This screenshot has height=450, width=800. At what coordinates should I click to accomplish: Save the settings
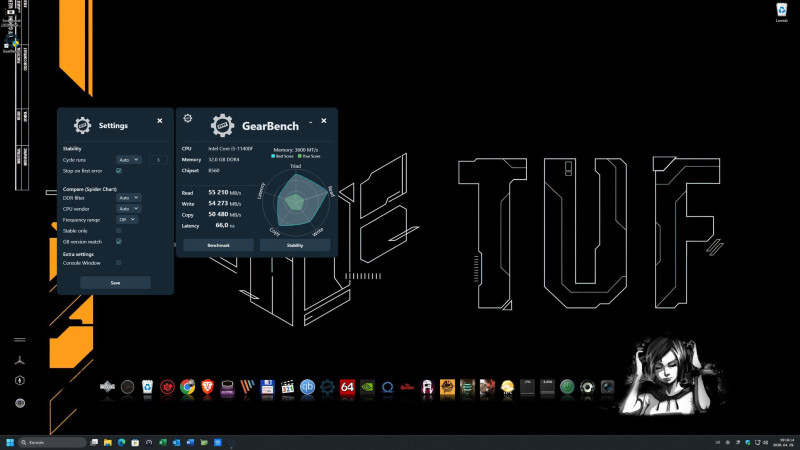coord(115,283)
